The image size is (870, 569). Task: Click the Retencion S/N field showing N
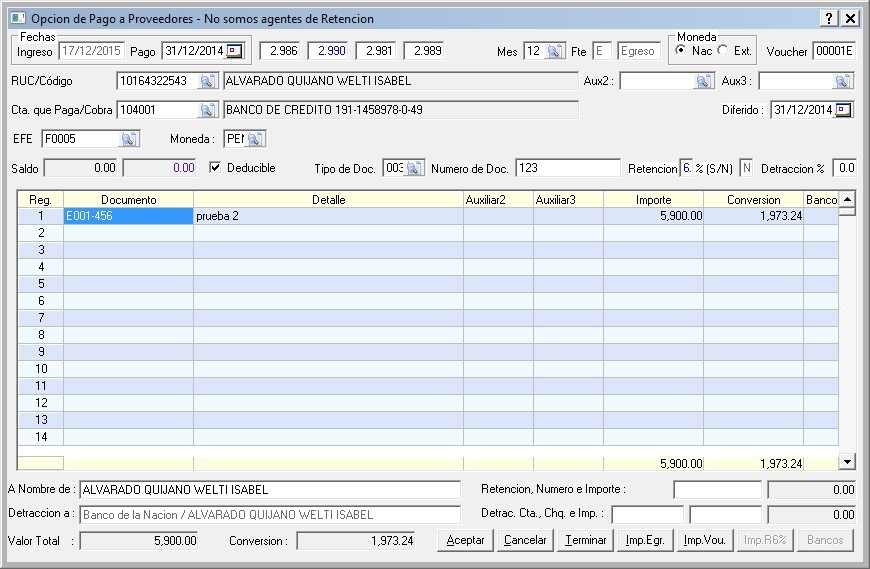pos(746,168)
